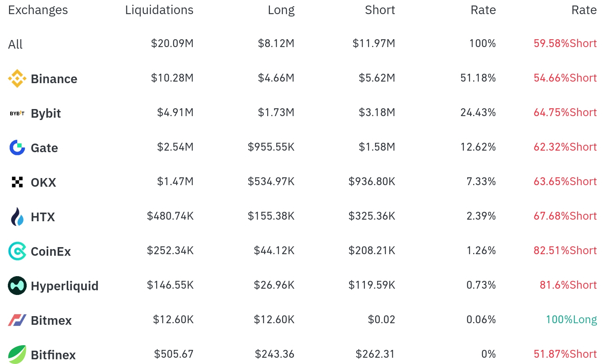This screenshot has height=364, width=605.
Task: Click the Exchanges column header
Action: pyautogui.click(x=38, y=10)
